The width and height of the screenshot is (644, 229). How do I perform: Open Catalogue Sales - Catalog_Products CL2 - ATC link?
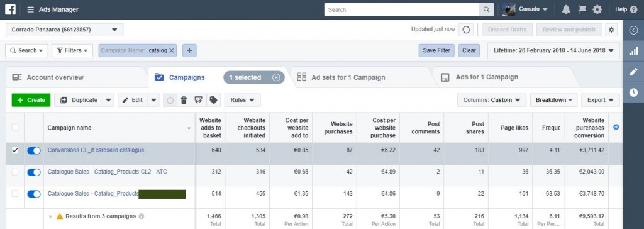point(107,172)
